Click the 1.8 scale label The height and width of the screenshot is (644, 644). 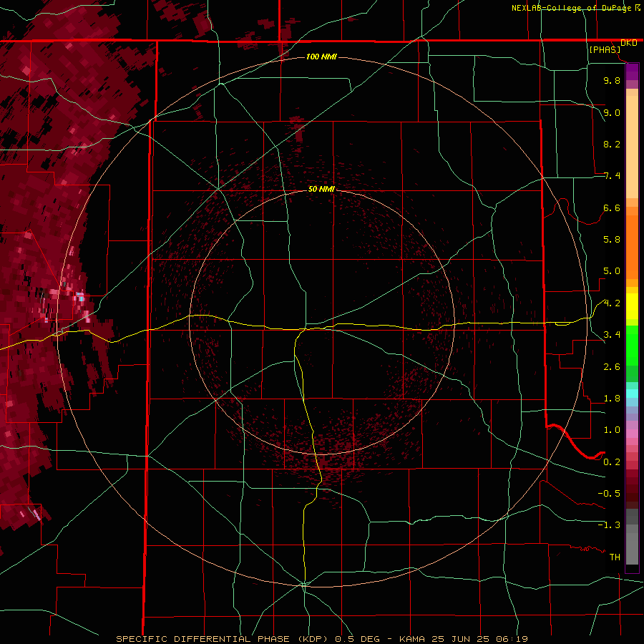click(x=612, y=399)
